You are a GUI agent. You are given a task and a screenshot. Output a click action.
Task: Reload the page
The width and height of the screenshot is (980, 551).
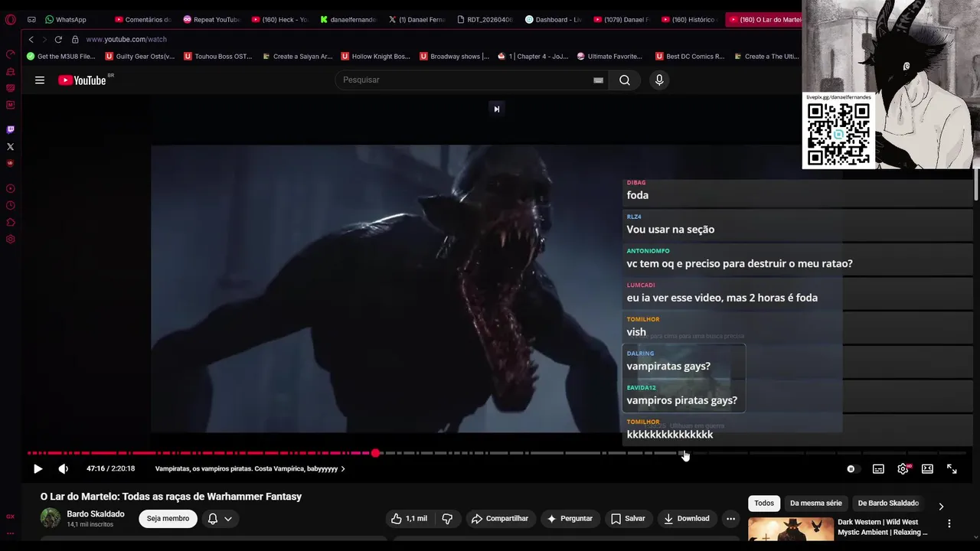pyautogui.click(x=58, y=39)
